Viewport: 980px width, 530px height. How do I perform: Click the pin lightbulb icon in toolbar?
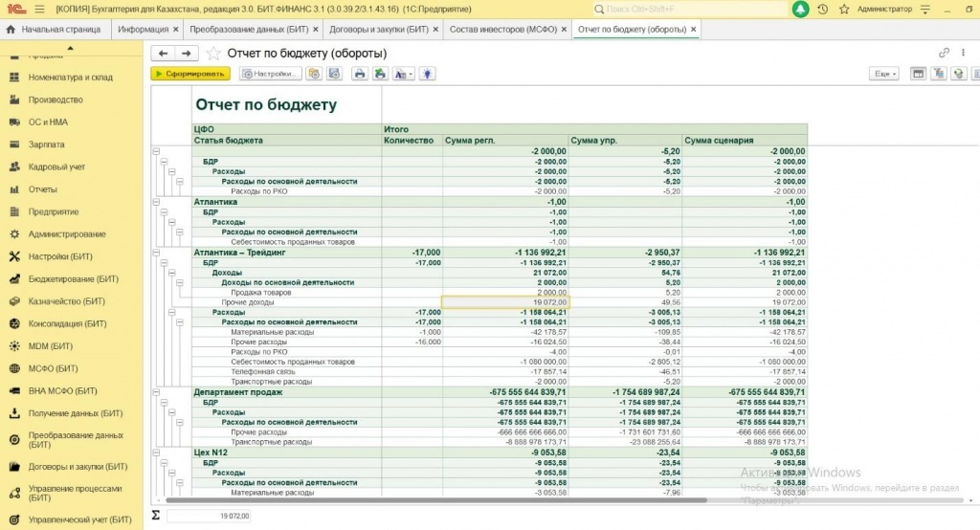point(428,74)
